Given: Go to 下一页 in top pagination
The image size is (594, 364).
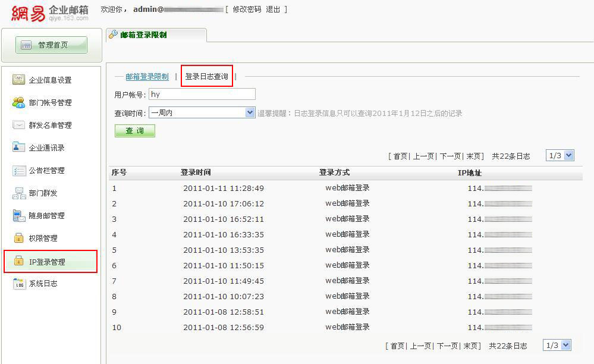Looking at the screenshot, I should pyautogui.click(x=450, y=156).
